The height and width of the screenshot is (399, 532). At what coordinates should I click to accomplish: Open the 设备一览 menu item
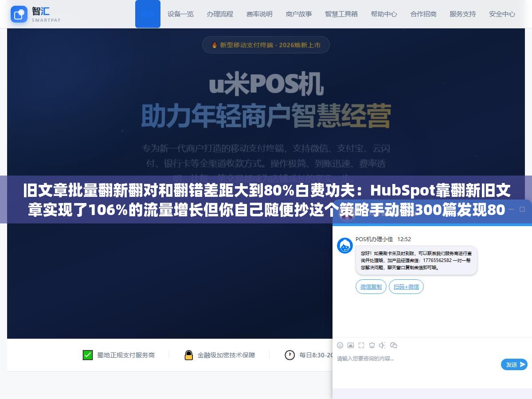(x=180, y=14)
